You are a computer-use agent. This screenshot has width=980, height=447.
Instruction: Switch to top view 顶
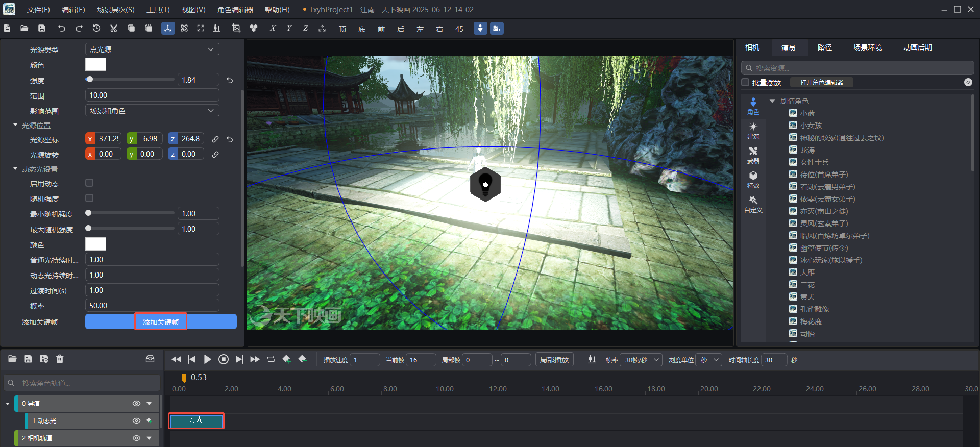[342, 29]
